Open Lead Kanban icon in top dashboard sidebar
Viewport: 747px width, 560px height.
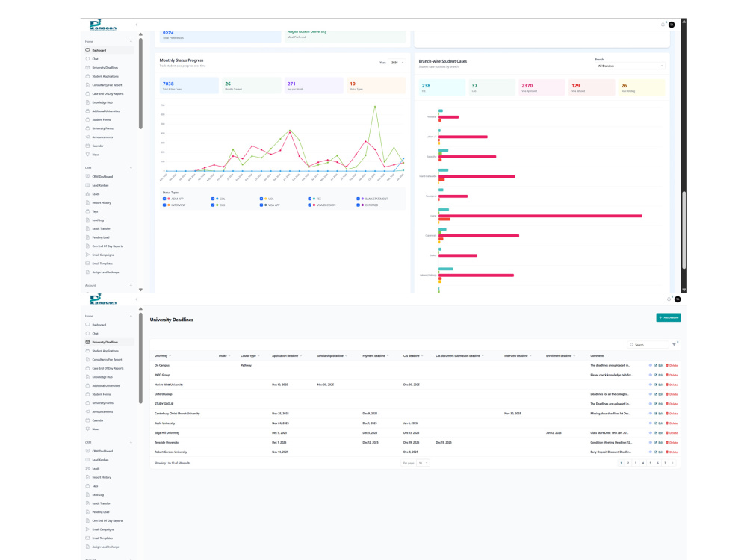click(x=87, y=185)
